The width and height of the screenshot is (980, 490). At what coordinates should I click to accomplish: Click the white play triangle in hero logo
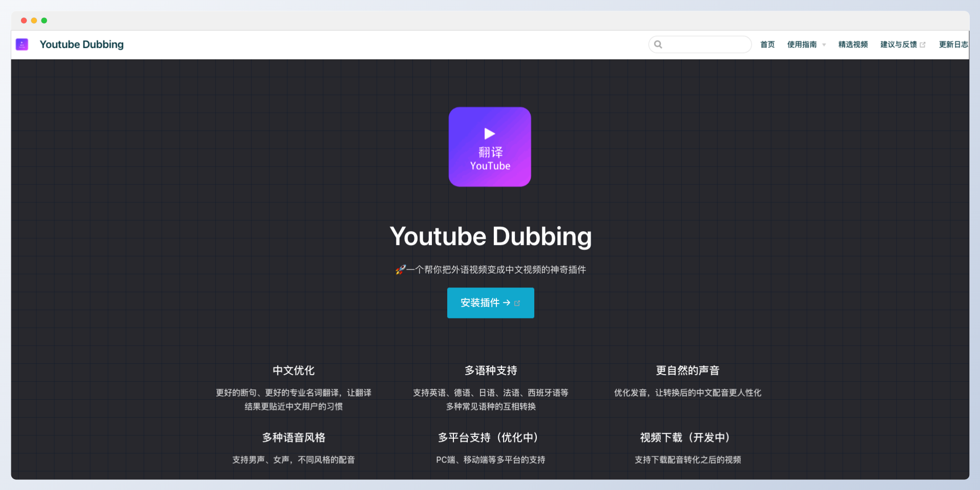point(490,134)
